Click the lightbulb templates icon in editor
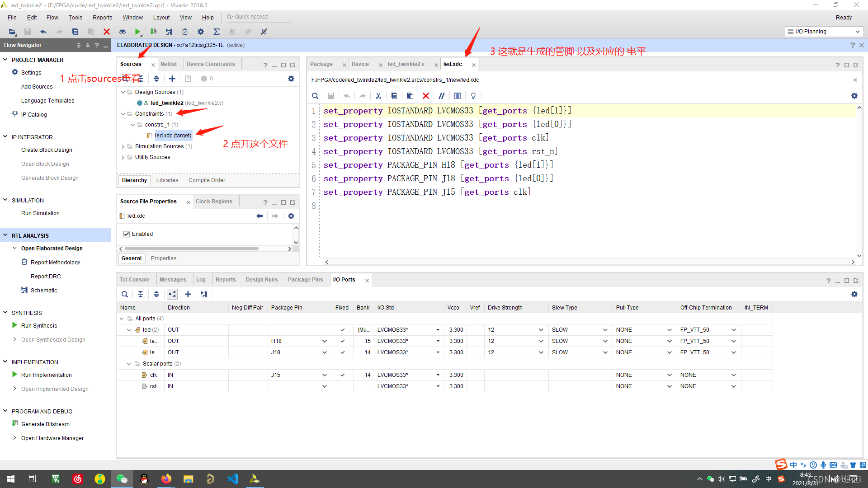868x488 pixels. [x=473, y=96]
